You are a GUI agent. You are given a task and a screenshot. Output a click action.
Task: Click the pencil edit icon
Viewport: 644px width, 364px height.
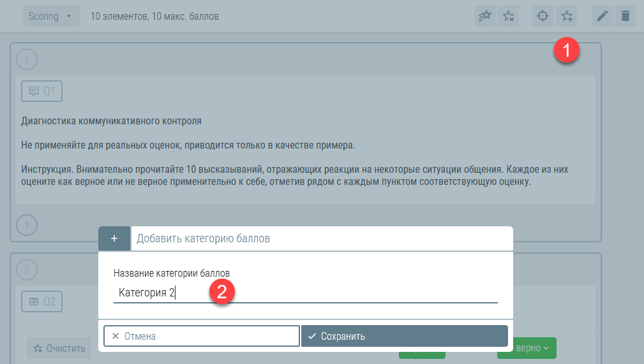coord(602,17)
